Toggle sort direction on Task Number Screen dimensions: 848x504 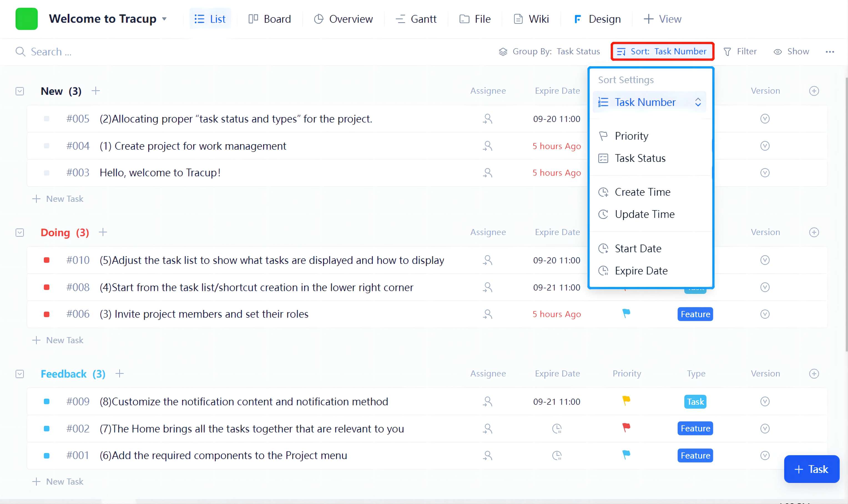click(698, 102)
